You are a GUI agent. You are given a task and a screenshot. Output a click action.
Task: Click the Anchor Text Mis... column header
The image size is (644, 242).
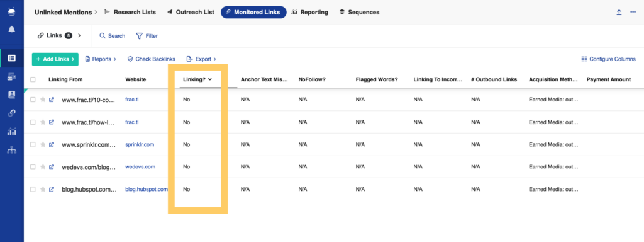[x=264, y=79]
